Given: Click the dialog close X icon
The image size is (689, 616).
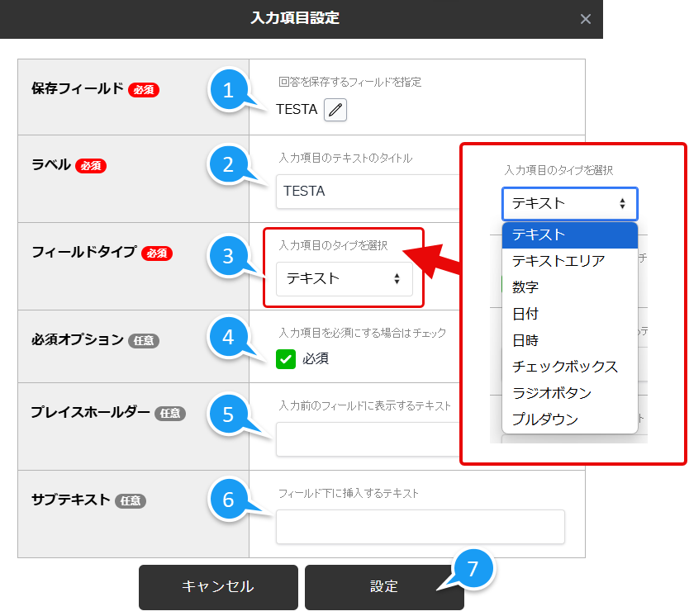Looking at the screenshot, I should point(586,19).
